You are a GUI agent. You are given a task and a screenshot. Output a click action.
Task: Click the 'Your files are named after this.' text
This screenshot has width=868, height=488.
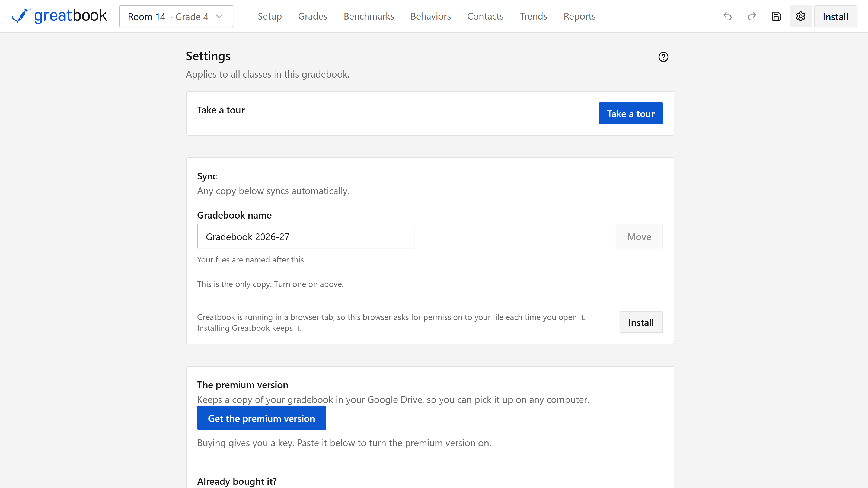coord(251,260)
